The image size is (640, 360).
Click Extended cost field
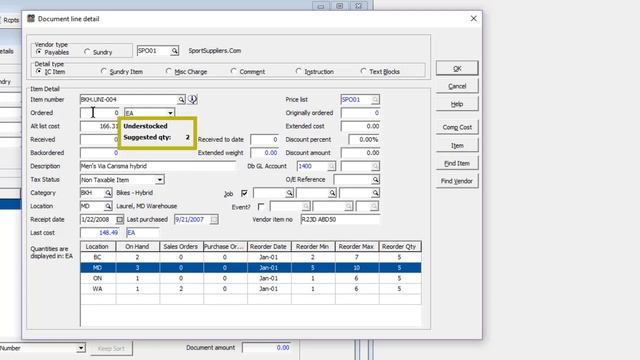[360, 126]
